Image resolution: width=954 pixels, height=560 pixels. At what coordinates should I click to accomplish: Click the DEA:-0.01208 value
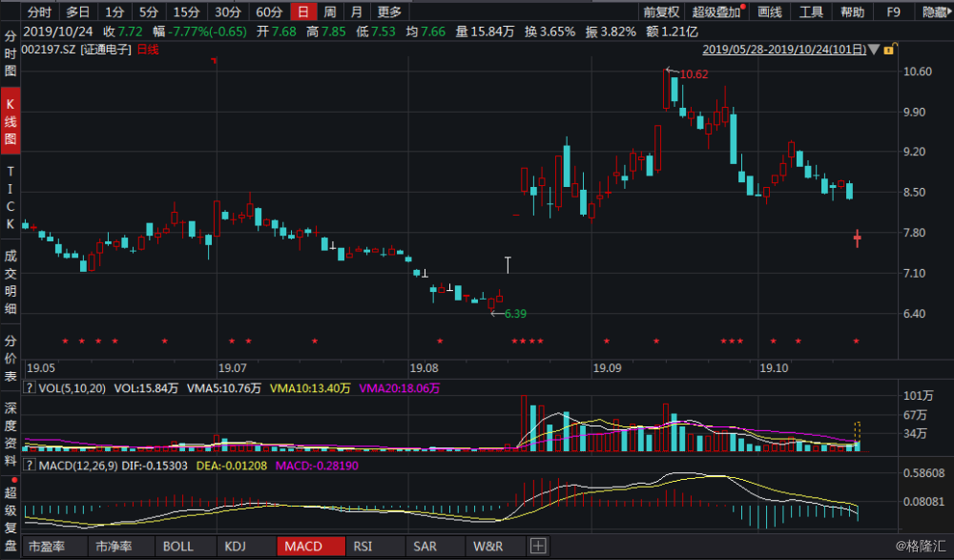pyautogui.click(x=232, y=466)
